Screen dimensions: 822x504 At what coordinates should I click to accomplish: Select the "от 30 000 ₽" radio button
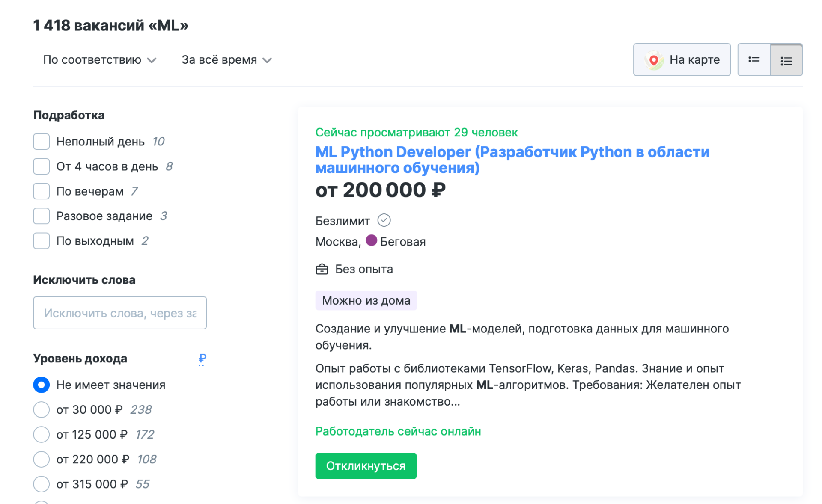[x=41, y=409]
